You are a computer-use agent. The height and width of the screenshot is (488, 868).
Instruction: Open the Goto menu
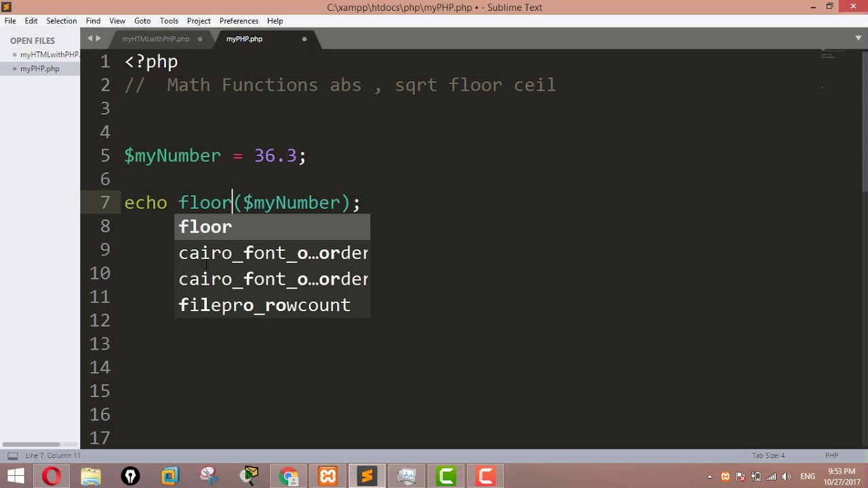(x=142, y=21)
